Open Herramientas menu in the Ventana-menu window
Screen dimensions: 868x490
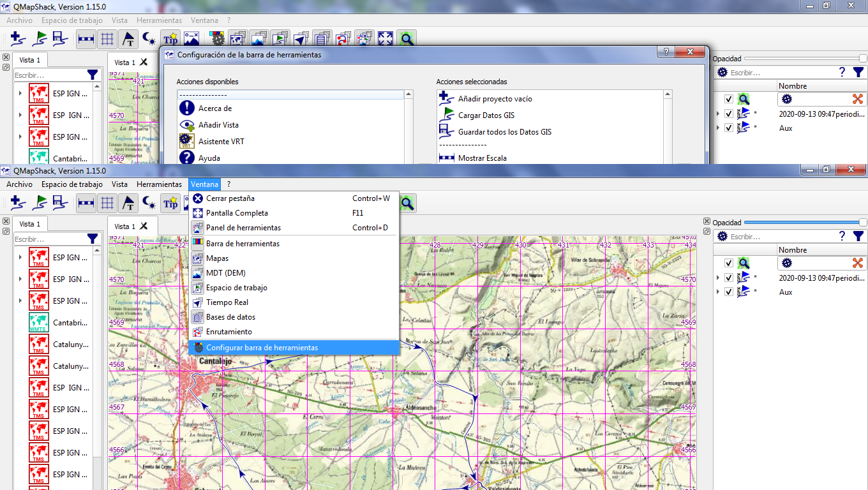point(159,184)
